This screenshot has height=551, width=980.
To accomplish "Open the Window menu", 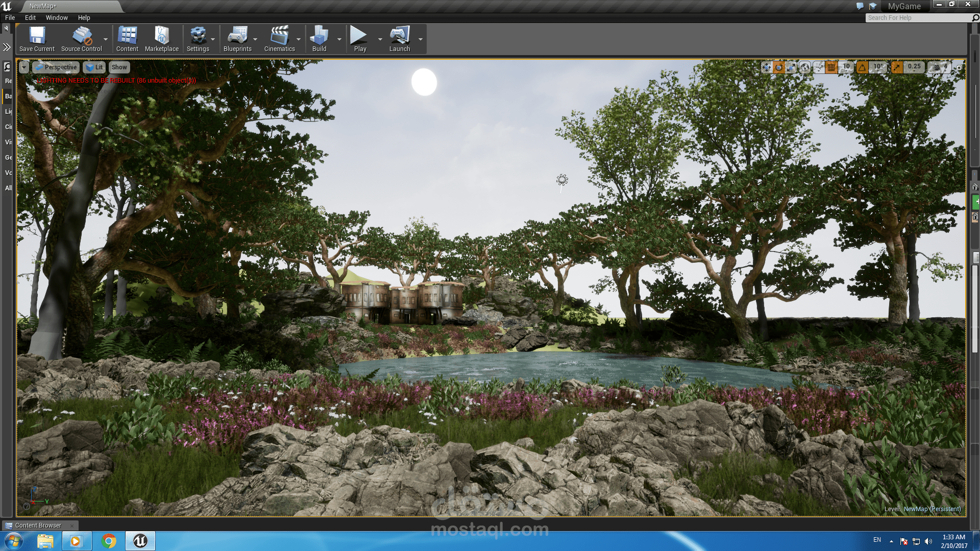I will [56, 18].
